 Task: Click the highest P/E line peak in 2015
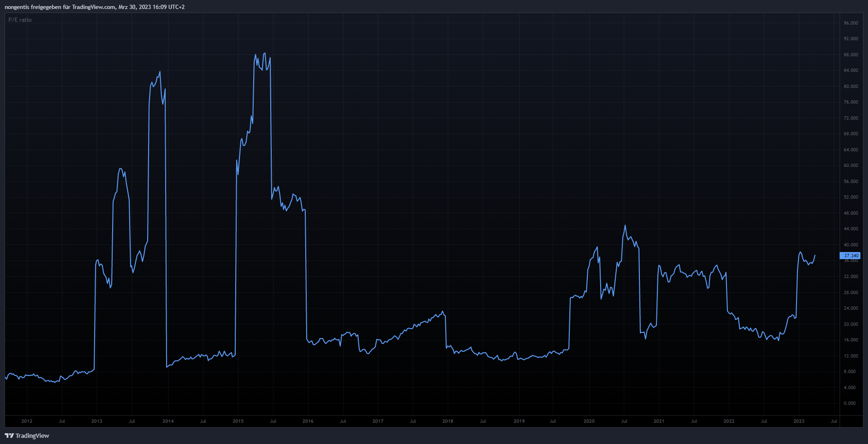[265, 53]
